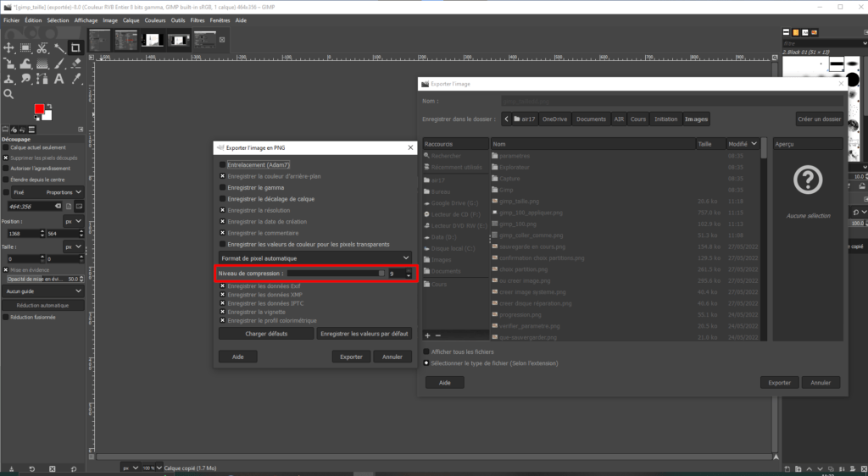Click Exporter in the PNG export dialog
Viewport: 868px width, 476px height.
pyautogui.click(x=351, y=357)
